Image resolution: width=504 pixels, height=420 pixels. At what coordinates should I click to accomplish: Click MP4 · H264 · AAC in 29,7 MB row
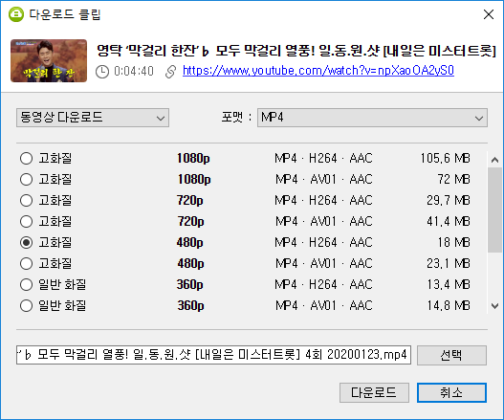coord(323,200)
